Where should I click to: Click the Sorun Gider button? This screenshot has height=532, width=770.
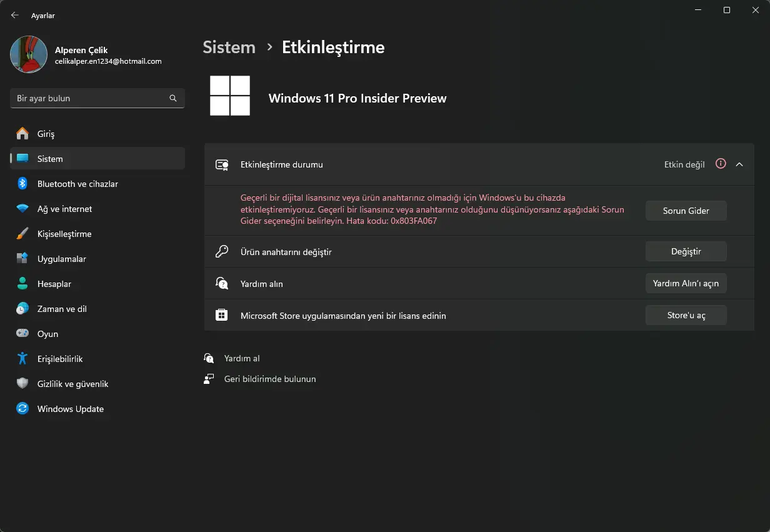[686, 211]
